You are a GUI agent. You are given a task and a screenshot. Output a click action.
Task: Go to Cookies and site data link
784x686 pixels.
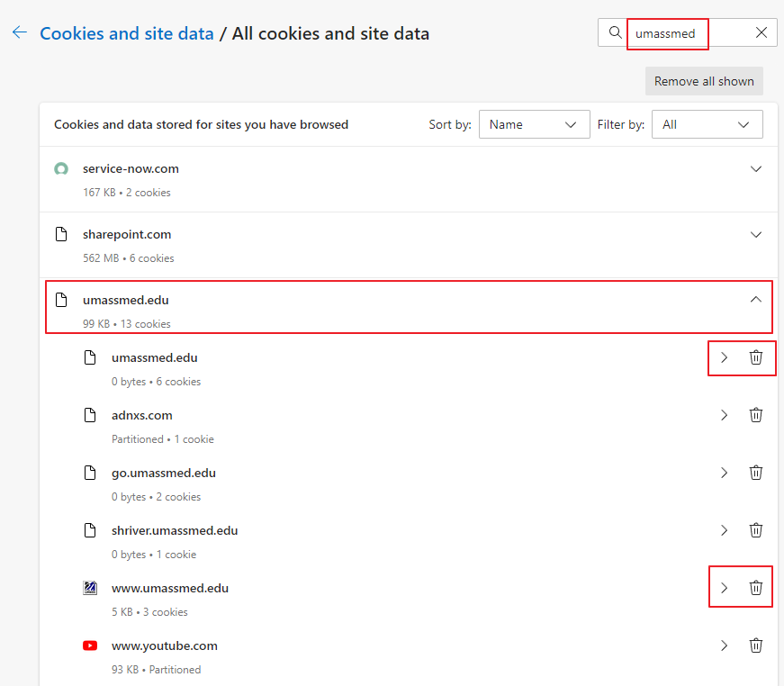tap(127, 34)
